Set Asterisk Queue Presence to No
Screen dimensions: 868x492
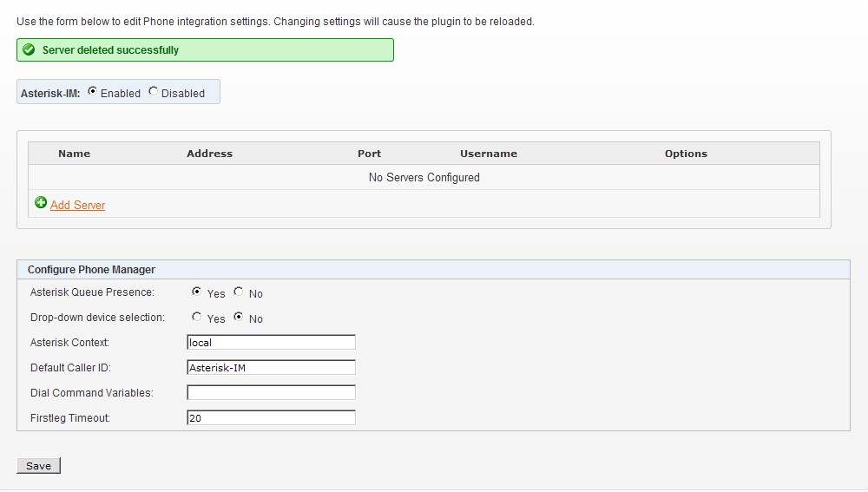tap(239, 292)
